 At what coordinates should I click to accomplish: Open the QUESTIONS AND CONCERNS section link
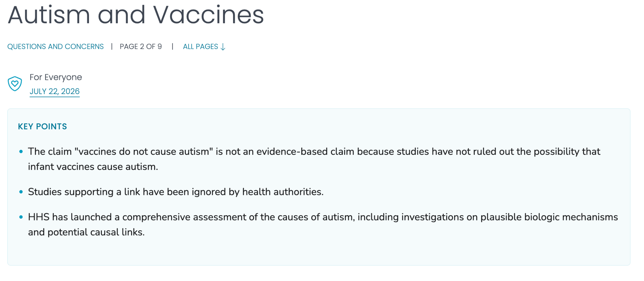point(55,47)
